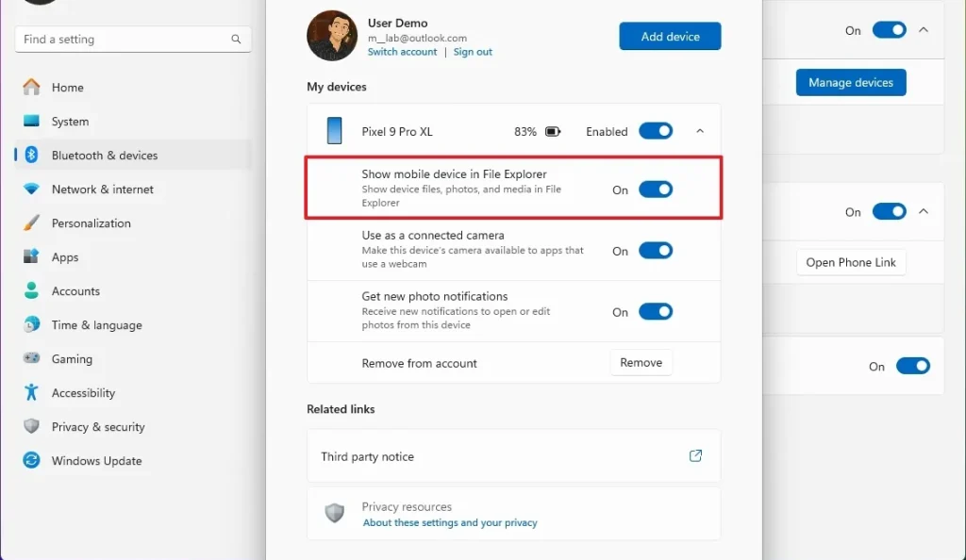
Task: Click the Related links heading
Action: coord(341,408)
